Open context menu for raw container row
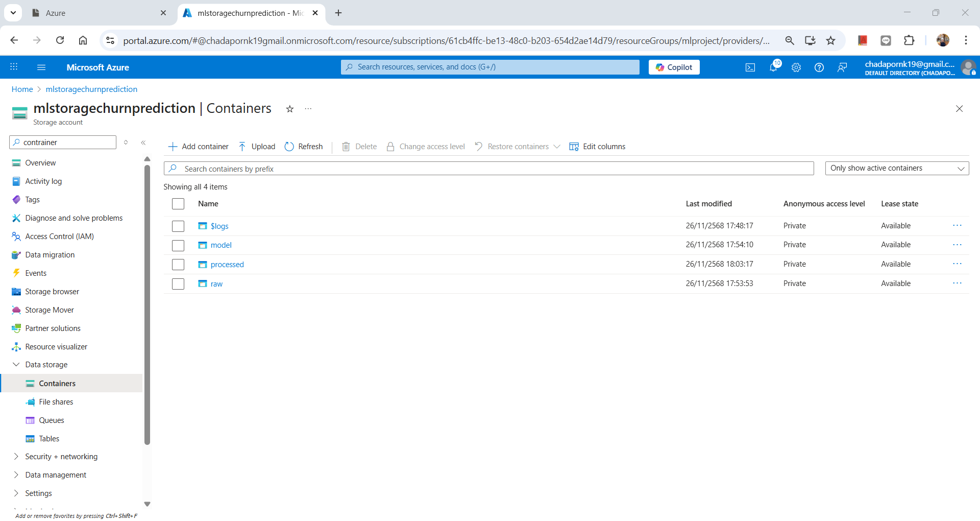 click(x=957, y=283)
